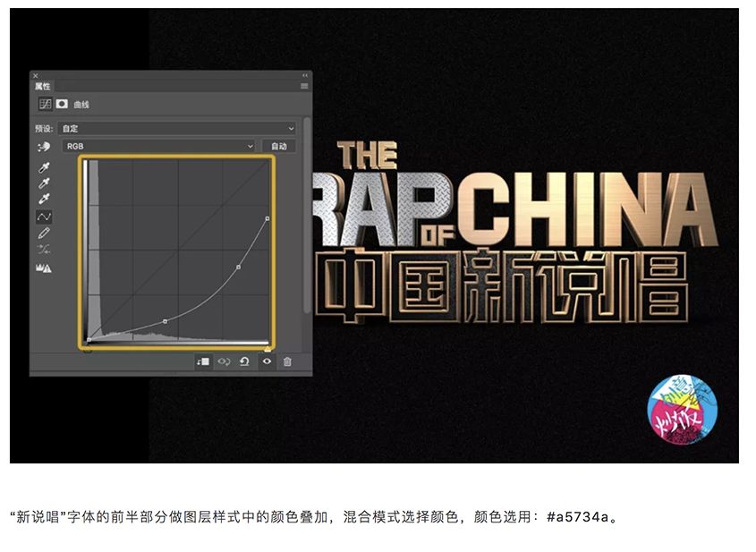The height and width of the screenshot is (552, 756).
Task: Toggle curves layer visibility eye
Action: 267,361
